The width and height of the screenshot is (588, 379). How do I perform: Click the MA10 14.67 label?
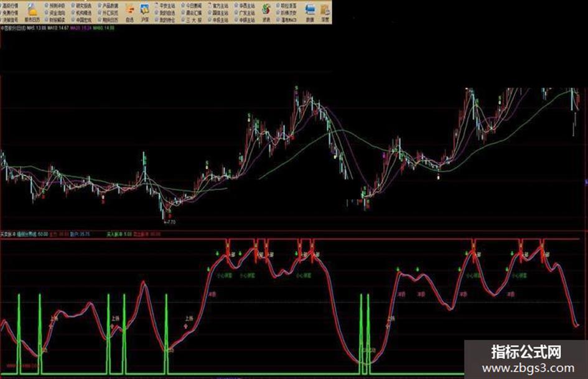(x=58, y=28)
